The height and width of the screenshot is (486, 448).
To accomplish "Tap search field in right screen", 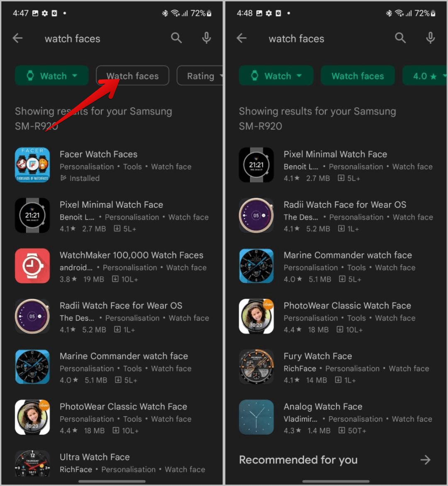I will pos(297,39).
